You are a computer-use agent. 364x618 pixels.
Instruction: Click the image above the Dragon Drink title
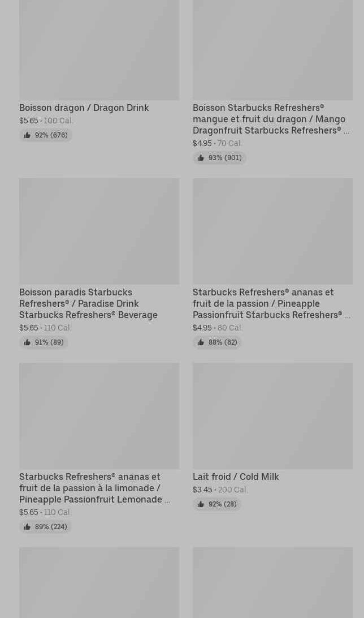pyautogui.click(x=99, y=50)
